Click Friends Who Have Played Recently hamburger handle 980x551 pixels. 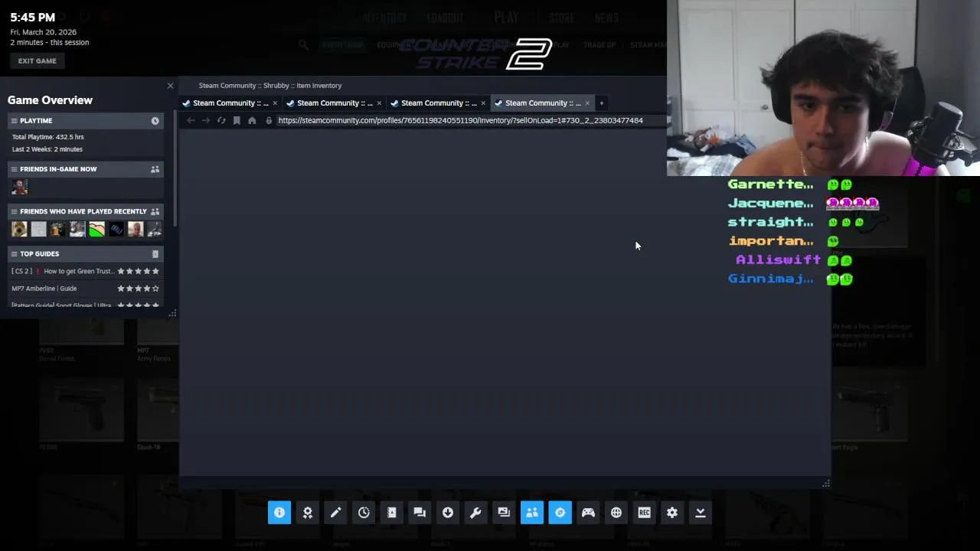14,211
